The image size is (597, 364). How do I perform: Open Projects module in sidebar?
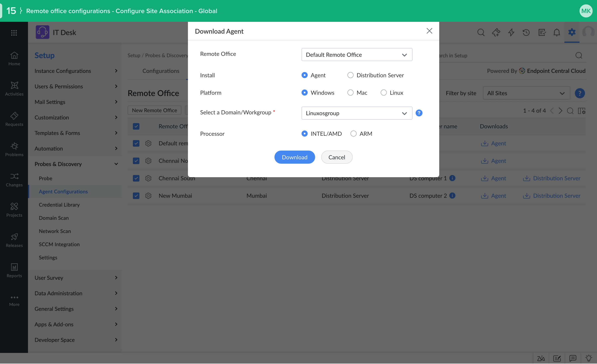pyautogui.click(x=14, y=210)
